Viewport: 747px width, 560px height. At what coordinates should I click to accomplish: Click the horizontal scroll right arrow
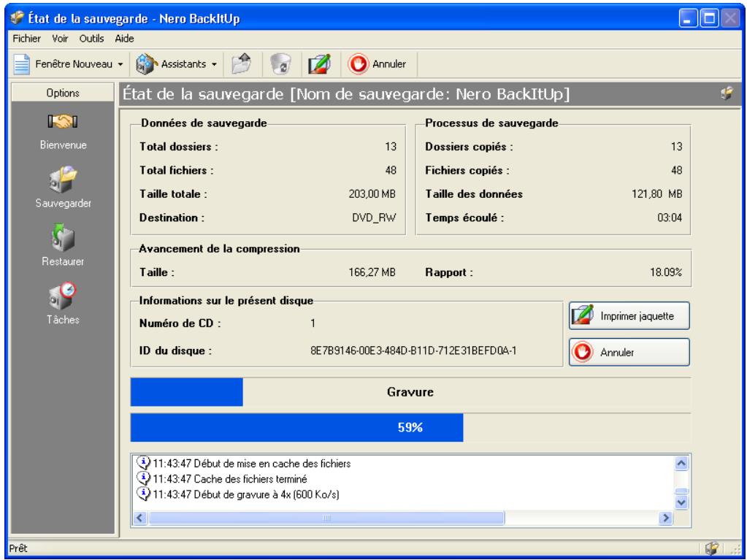point(665,518)
